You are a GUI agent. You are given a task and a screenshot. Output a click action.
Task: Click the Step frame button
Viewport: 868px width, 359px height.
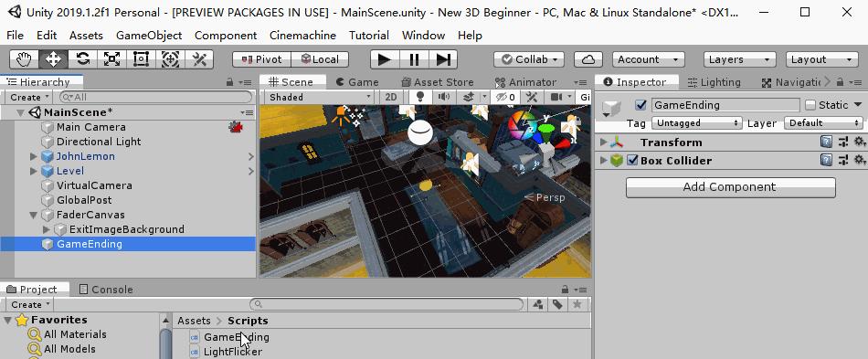[443, 59]
